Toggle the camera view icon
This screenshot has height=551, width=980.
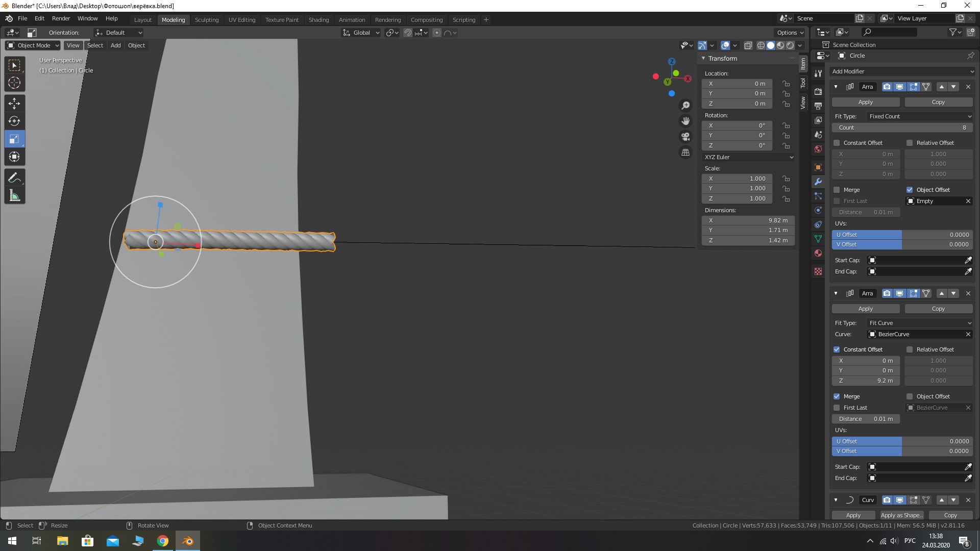pos(685,137)
